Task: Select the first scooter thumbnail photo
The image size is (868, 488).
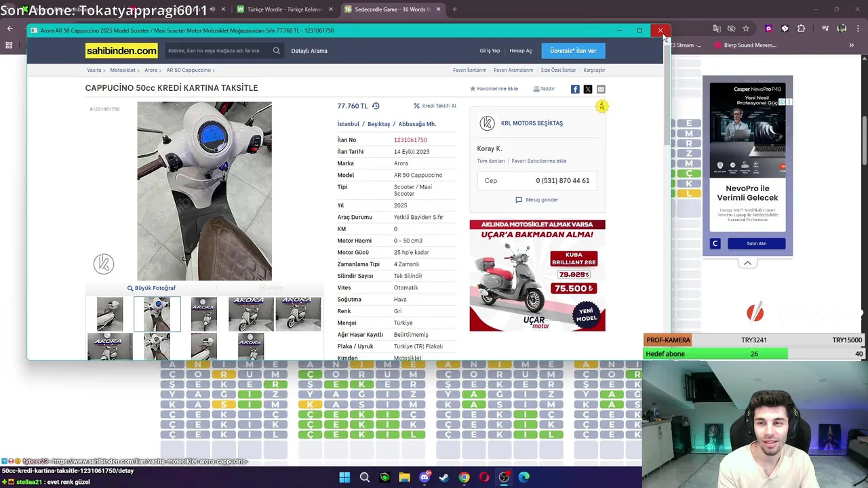Action: [110, 314]
